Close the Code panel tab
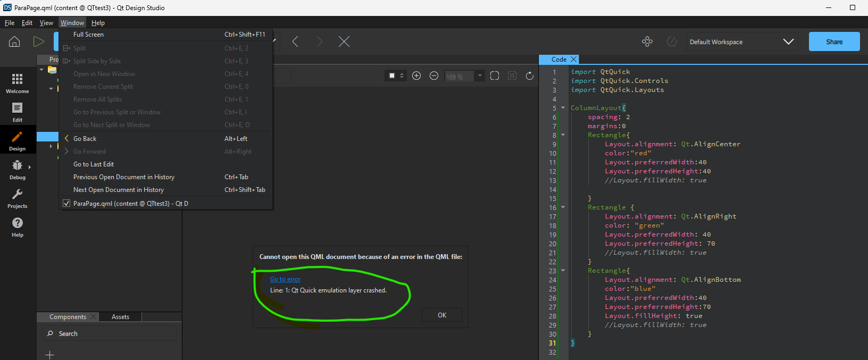This screenshot has height=360, width=868. 573,60
